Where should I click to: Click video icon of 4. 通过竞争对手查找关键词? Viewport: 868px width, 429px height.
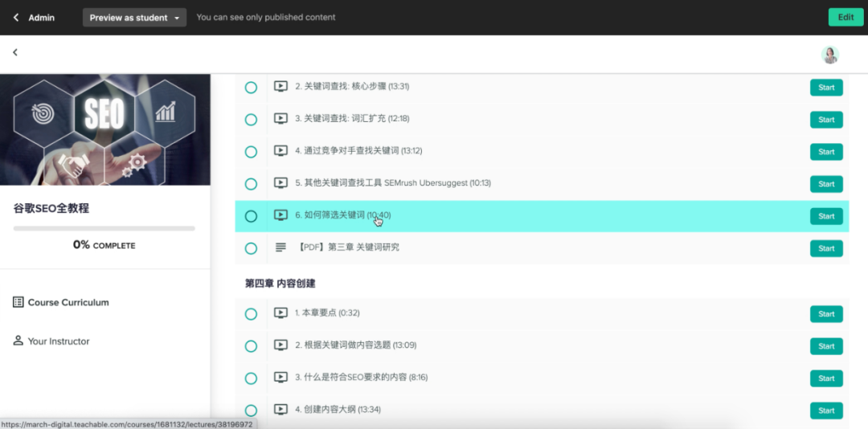[x=280, y=150]
